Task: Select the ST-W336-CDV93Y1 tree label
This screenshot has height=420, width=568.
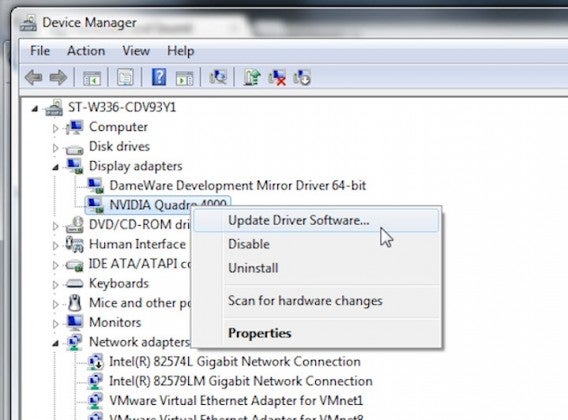Action: coord(122,108)
